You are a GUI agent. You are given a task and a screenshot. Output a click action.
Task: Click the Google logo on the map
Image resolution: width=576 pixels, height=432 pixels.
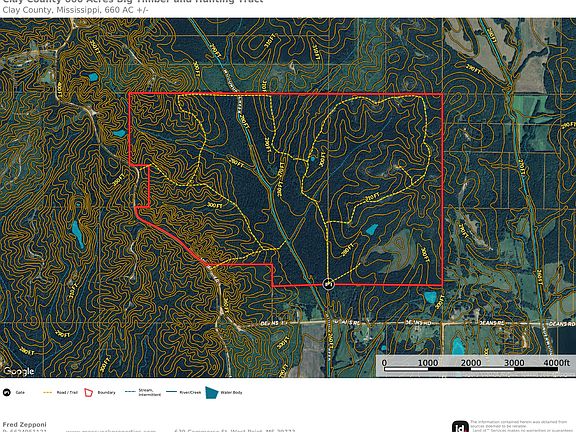[x=19, y=371]
